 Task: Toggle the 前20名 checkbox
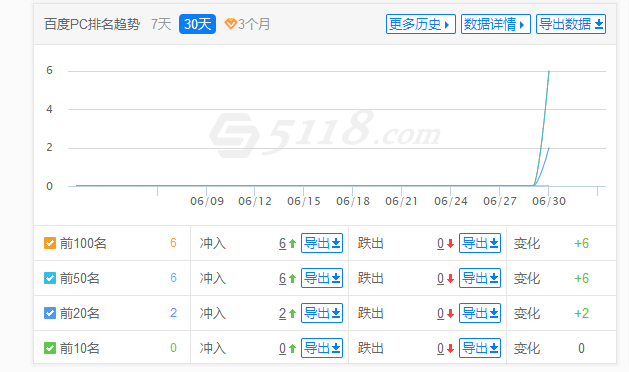pos(50,313)
